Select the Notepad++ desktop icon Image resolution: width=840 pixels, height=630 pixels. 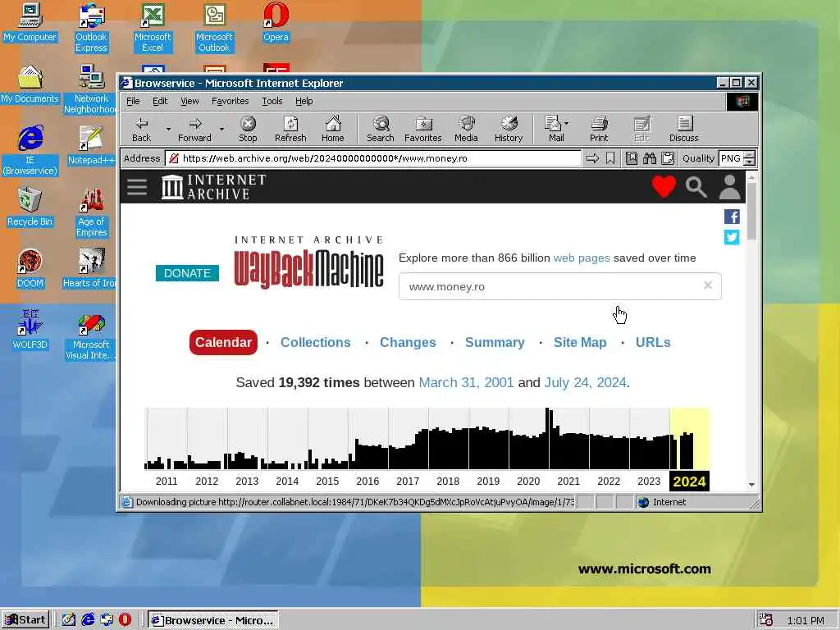pyautogui.click(x=90, y=145)
